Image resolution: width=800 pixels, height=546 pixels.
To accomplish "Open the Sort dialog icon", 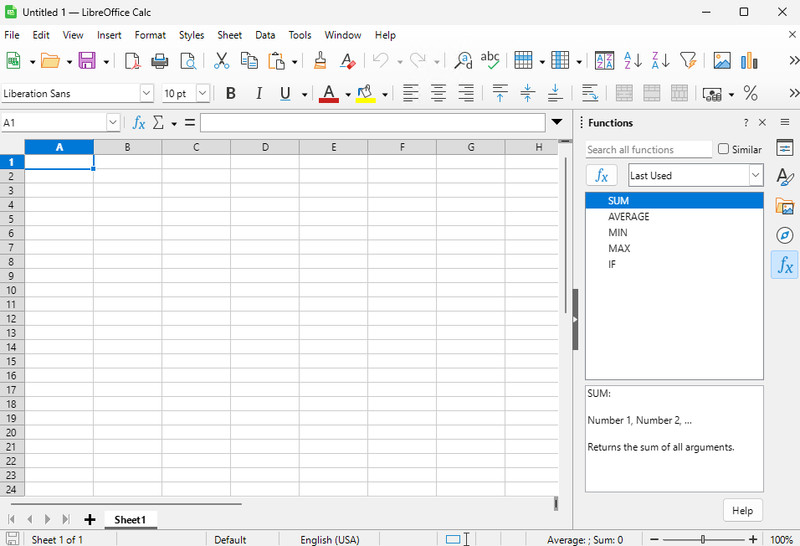I will (x=605, y=61).
